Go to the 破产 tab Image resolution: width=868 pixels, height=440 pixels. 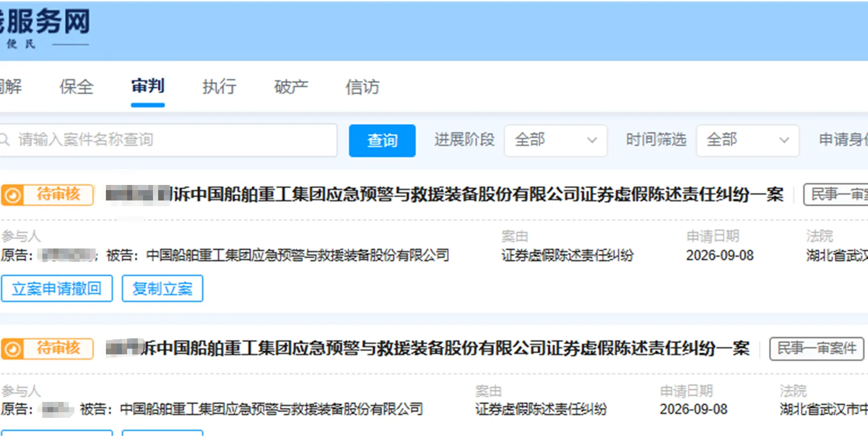[291, 87]
